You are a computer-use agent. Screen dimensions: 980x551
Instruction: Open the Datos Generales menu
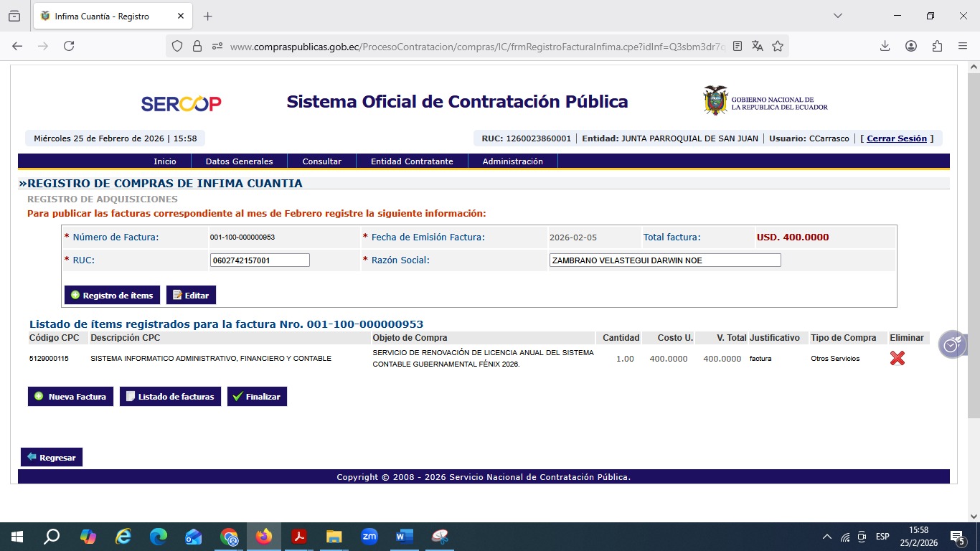[239, 161]
